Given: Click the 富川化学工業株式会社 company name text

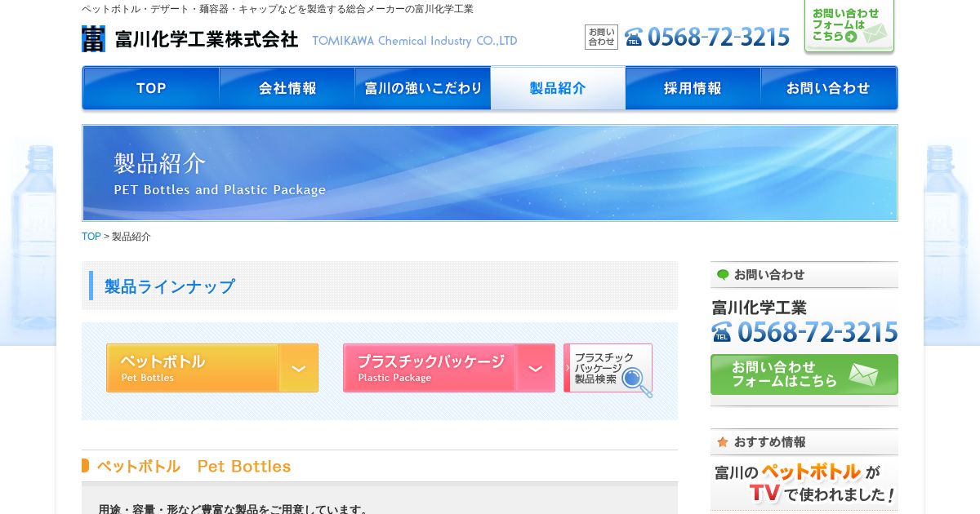Looking at the screenshot, I should coord(207,39).
